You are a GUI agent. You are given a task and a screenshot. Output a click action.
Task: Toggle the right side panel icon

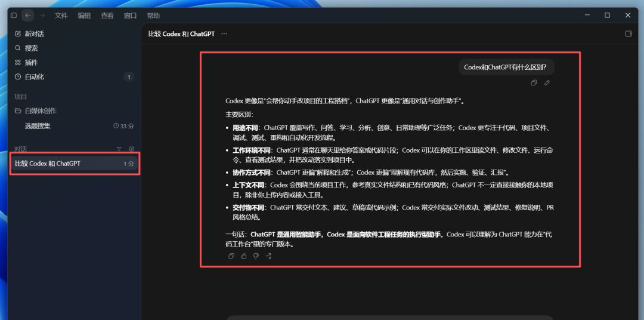coord(628,33)
